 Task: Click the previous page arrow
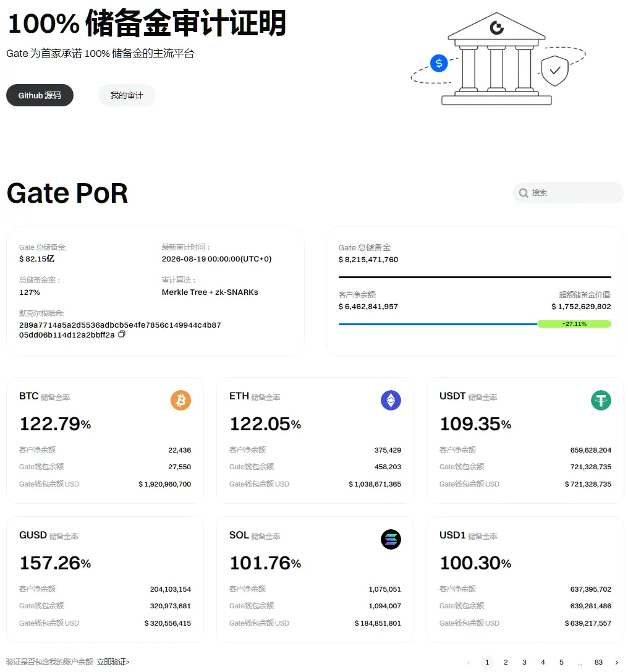469,662
